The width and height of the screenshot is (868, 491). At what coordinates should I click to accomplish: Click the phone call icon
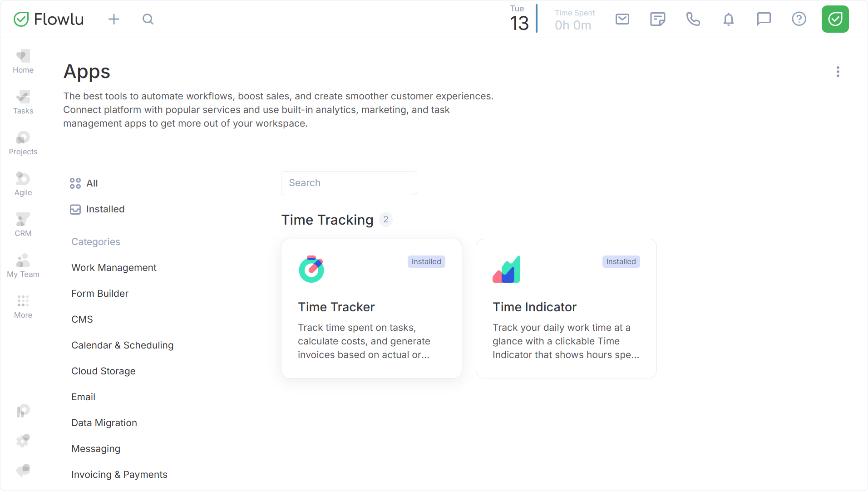[693, 19]
